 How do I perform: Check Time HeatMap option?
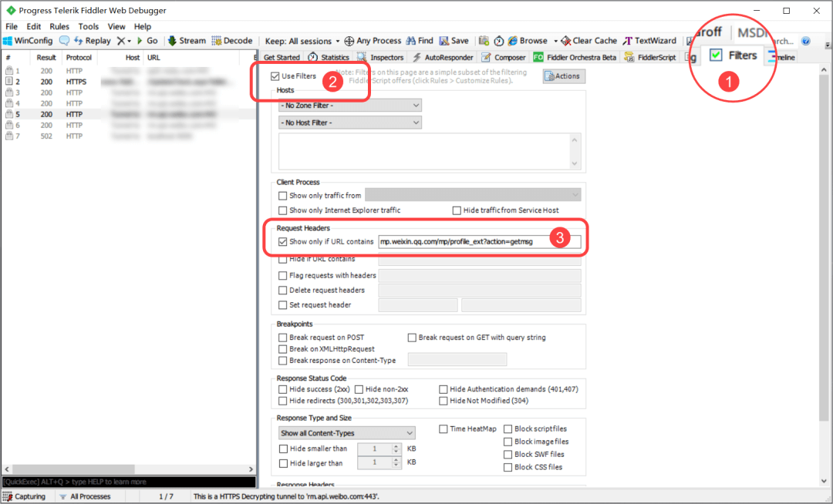pos(443,429)
